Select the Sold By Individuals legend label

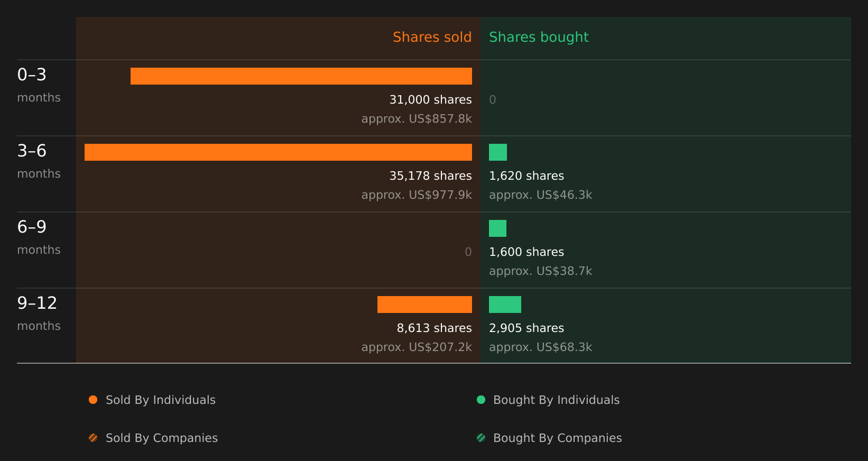pyautogui.click(x=161, y=400)
